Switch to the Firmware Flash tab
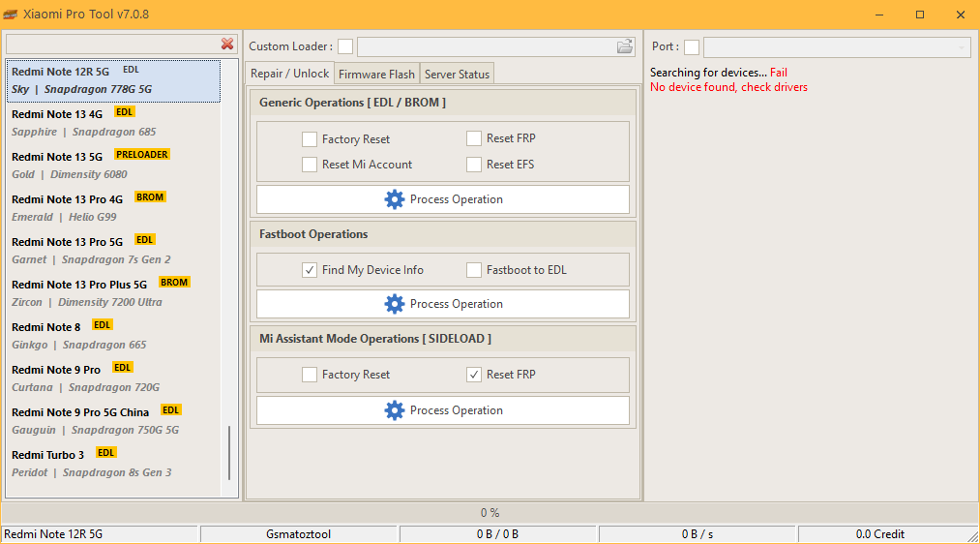Image resolution: width=980 pixels, height=544 pixels. pyautogui.click(x=376, y=74)
